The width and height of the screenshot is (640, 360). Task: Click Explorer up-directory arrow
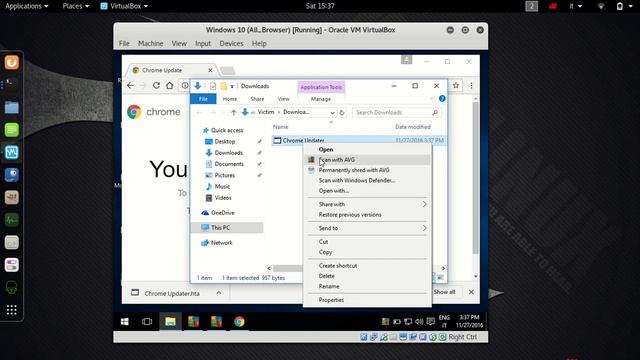(233, 112)
